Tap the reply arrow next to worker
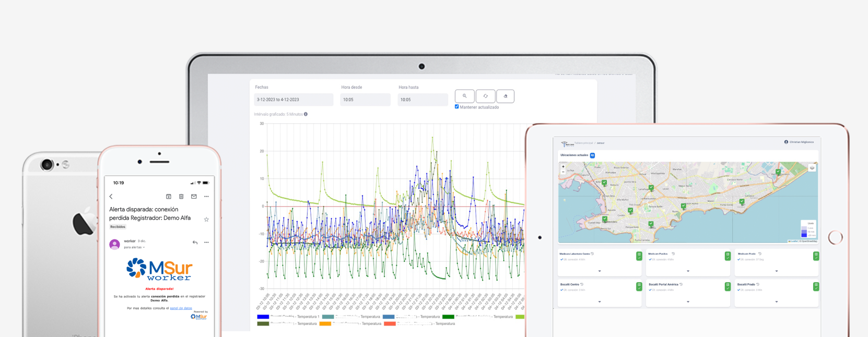This screenshot has width=868, height=337. 195,243
